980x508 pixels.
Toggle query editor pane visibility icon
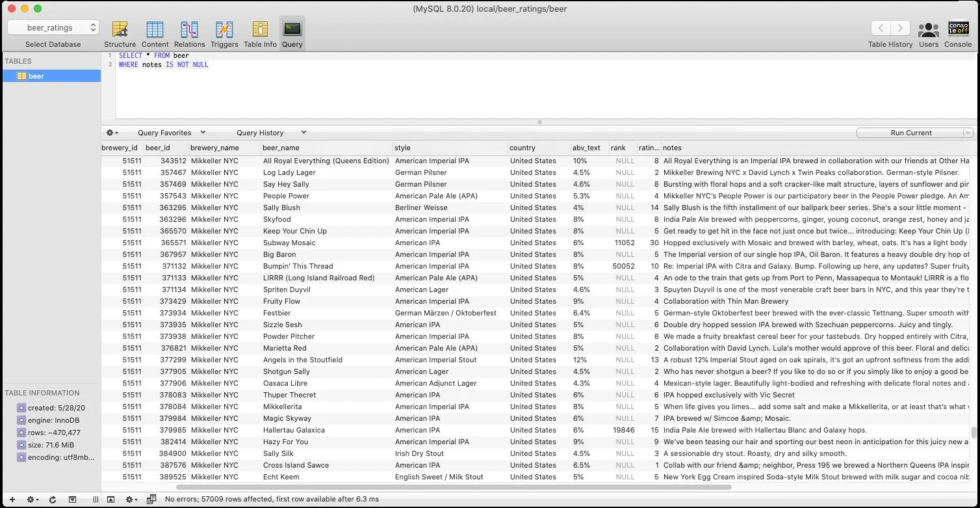pos(111,500)
